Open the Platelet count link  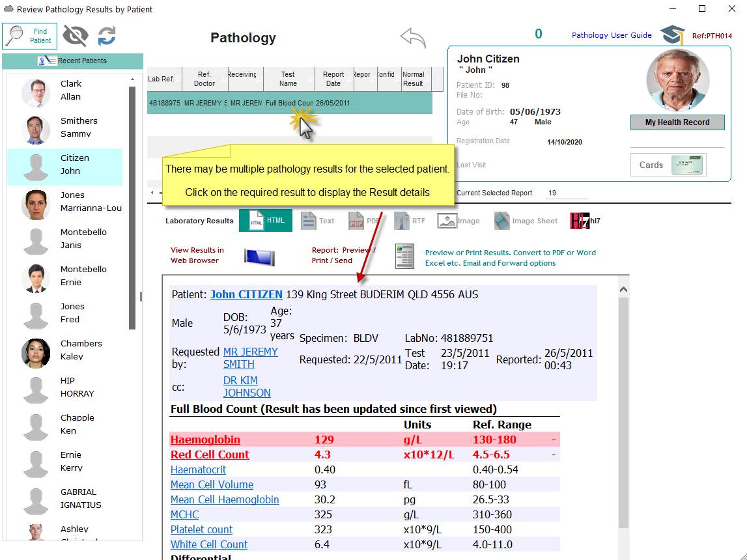point(201,529)
